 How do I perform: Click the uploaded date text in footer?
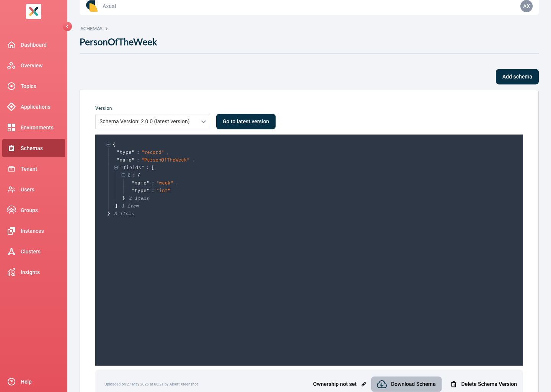tap(151, 384)
